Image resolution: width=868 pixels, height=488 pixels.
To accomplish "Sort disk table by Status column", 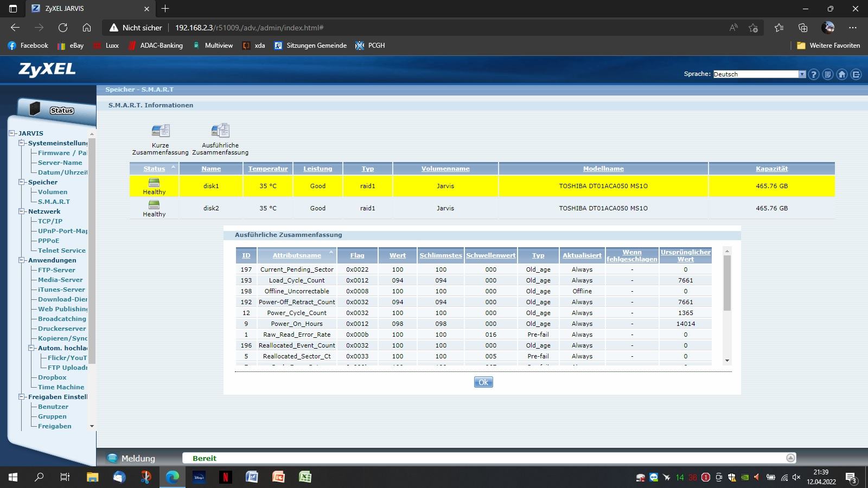I will click(x=154, y=169).
